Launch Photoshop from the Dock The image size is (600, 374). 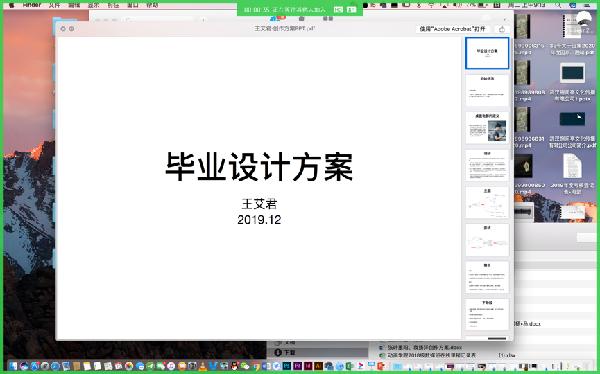click(x=287, y=366)
